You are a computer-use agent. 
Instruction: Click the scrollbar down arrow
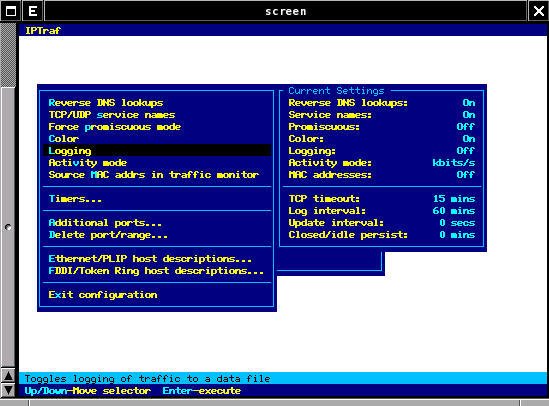[8, 390]
